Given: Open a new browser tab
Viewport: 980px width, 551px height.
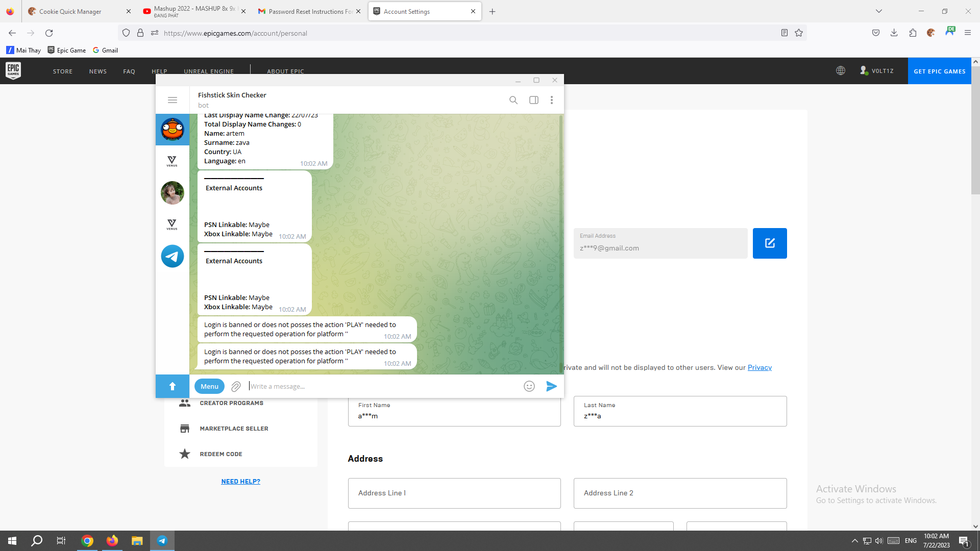Looking at the screenshot, I should pyautogui.click(x=492, y=11).
